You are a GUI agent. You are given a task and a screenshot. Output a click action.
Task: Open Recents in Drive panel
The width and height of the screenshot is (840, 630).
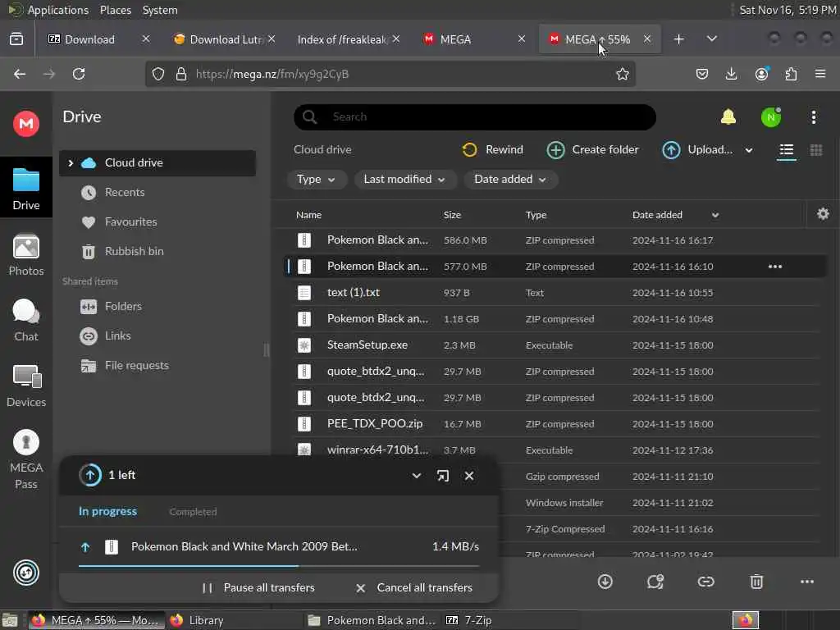tap(157, 192)
